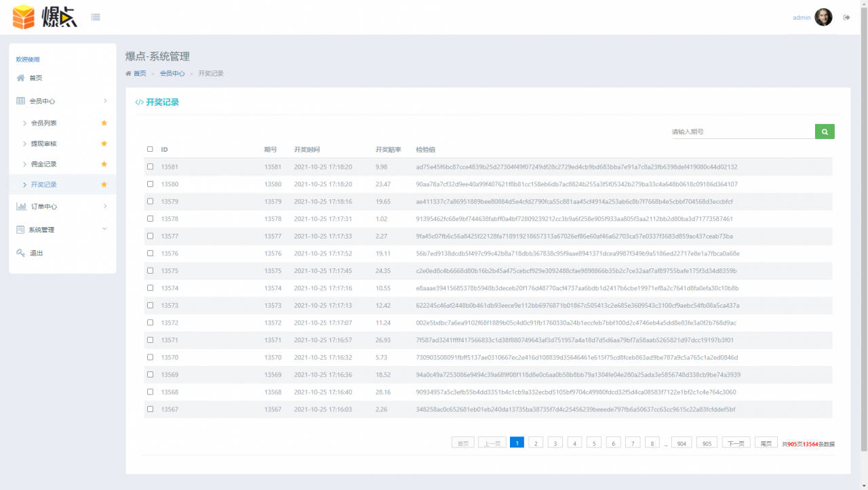Viewport: 868px width, 490px height.
Task: Click the admin username link
Action: pyautogui.click(x=802, y=18)
